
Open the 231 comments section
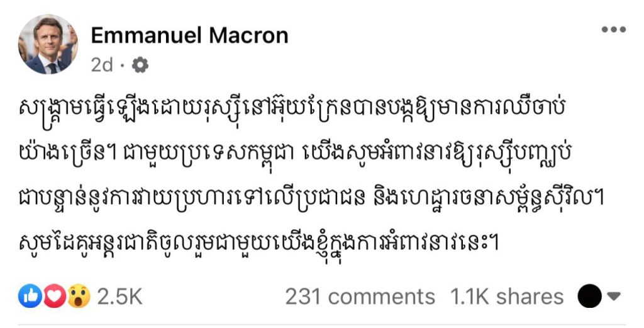pos(360,296)
